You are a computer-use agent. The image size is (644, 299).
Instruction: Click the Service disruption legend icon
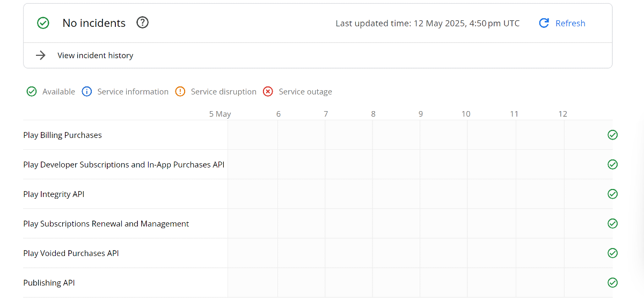coord(180,92)
